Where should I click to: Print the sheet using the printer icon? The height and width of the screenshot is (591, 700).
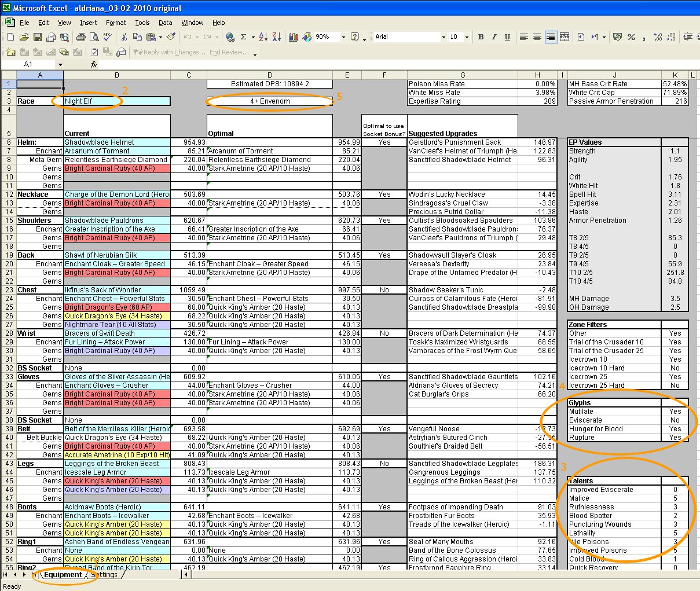pos(80,37)
